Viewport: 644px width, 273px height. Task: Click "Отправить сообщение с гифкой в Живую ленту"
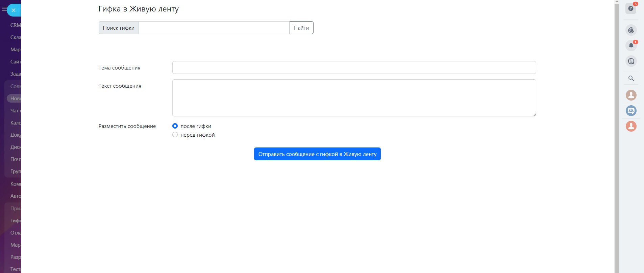(317, 154)
